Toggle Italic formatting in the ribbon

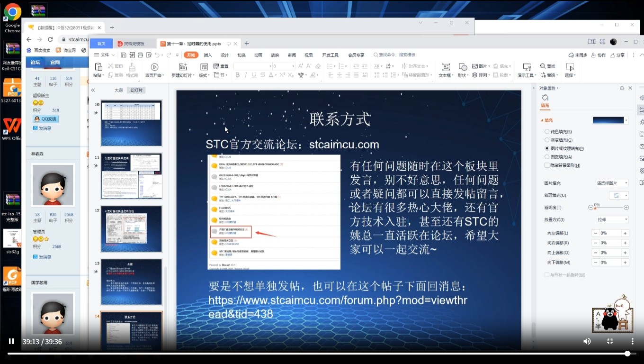(246, 75)
